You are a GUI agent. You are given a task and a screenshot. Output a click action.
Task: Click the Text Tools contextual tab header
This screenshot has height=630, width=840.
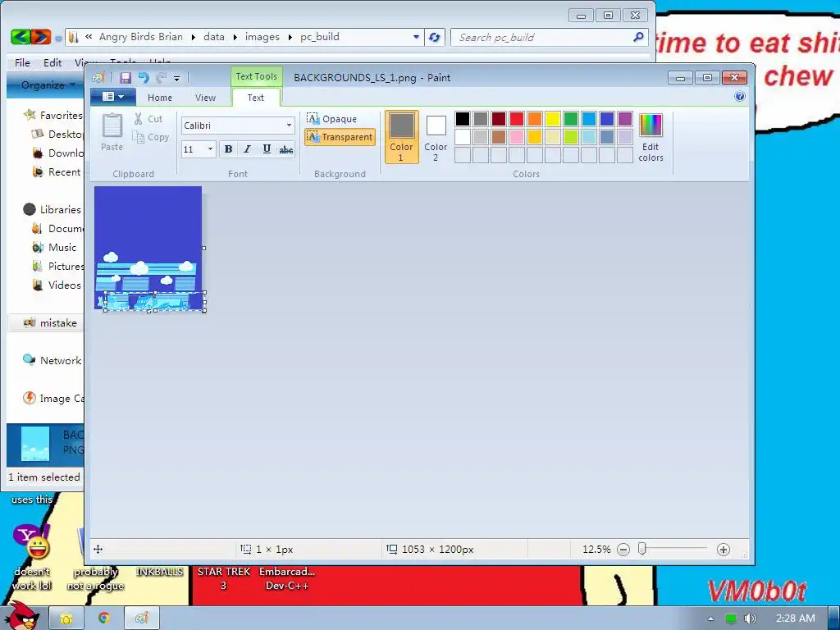(x=257, y=76)
